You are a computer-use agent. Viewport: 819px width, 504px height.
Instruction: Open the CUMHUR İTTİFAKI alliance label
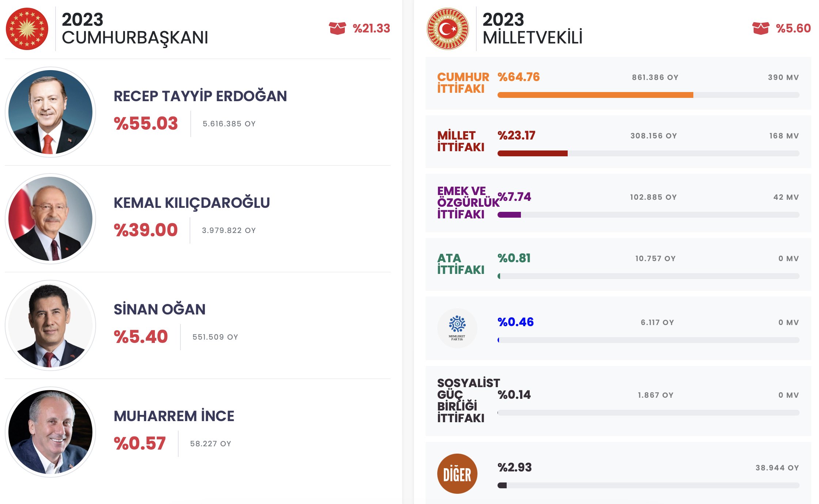pyautogui.click(x=463, y=83)
